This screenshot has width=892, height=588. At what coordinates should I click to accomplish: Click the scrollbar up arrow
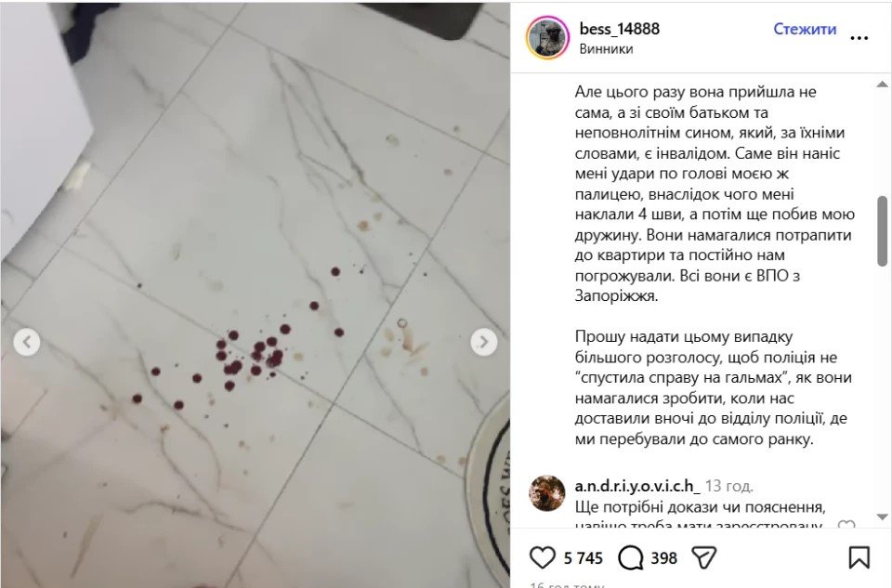click(x=883, y=85)
